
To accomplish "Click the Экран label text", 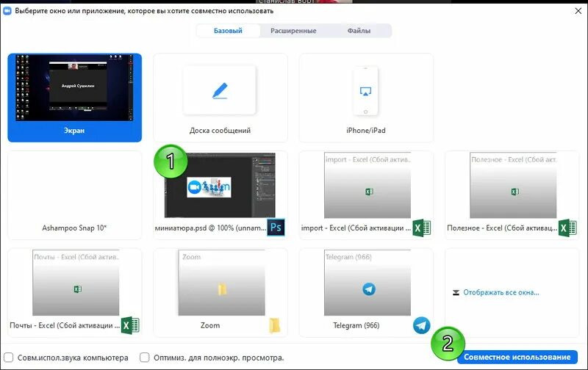I will 74,131.
